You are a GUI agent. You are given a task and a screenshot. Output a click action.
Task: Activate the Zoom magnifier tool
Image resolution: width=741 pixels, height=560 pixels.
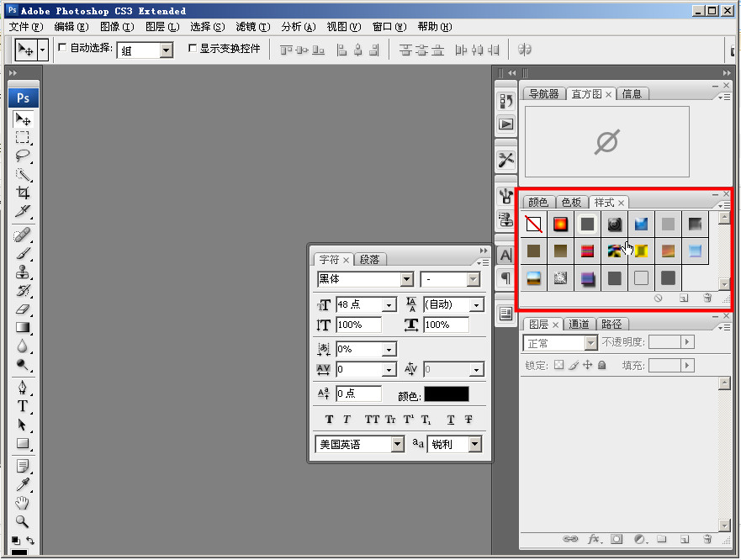point(23,521)
